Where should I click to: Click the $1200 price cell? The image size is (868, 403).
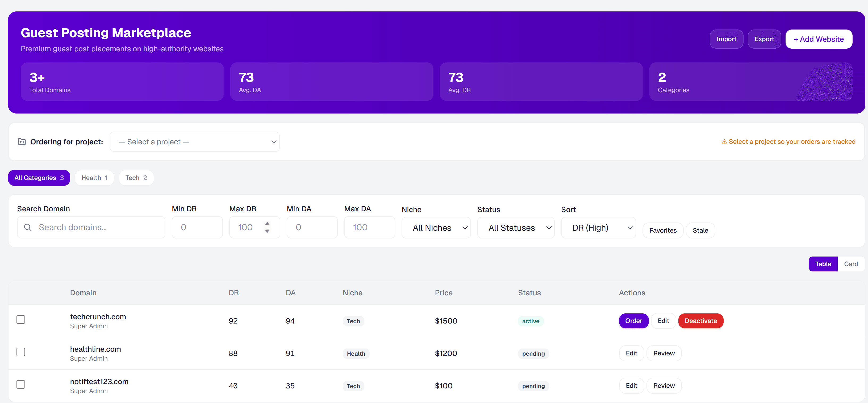pyautogui.click(x=446, y=353)
